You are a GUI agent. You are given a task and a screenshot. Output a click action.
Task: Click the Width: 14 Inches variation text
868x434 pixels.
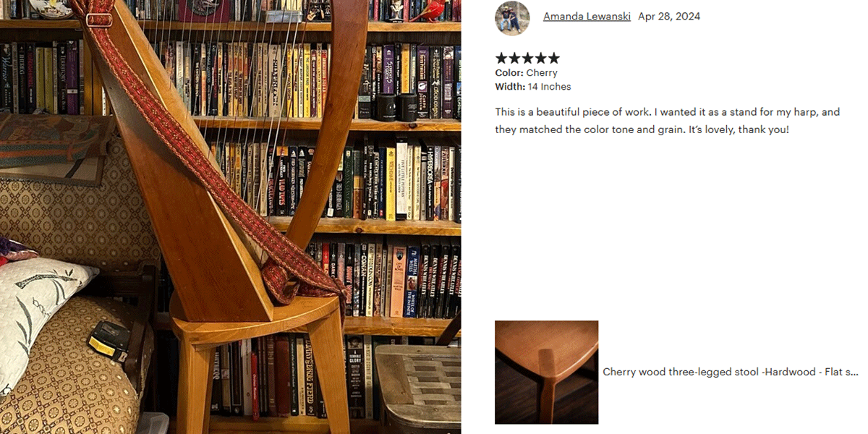click(x=533, y=87)
